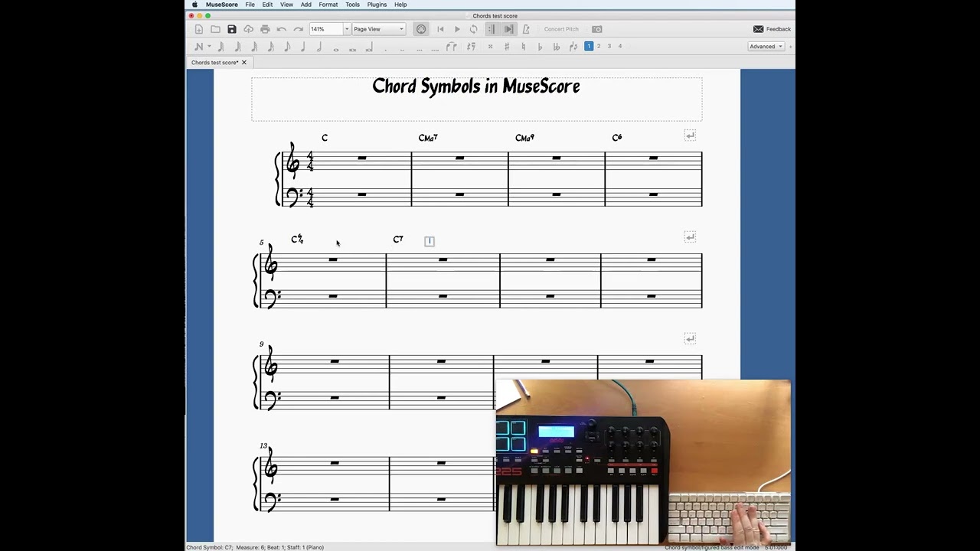Click the tie icon
Screen dimensions: 980x551
451,47
